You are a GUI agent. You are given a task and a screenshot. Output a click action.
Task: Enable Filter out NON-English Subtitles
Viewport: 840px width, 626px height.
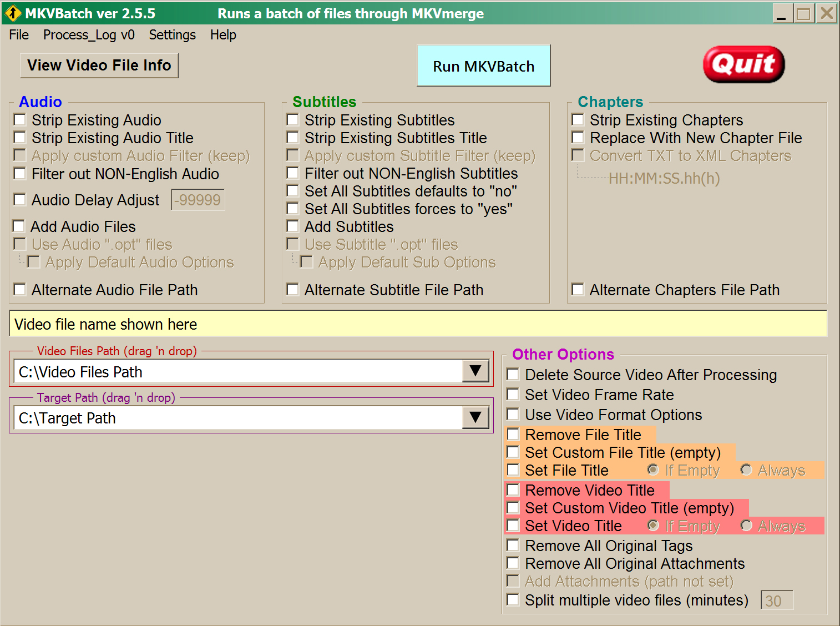[x=293, y=173]
